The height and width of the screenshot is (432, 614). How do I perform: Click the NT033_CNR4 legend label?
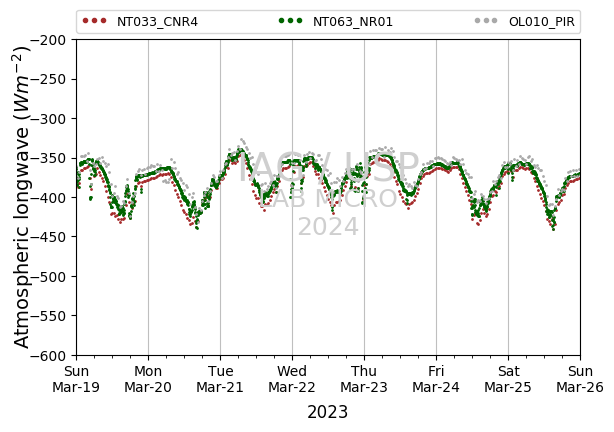tap(157, 22)
